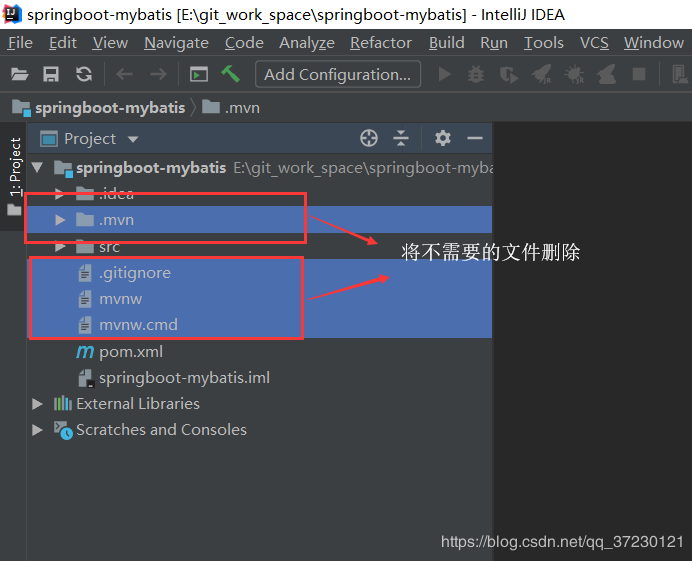Click the Scratches and Consoles clock icon
This screenshot has height=561, width=692.
pos(63,430)
